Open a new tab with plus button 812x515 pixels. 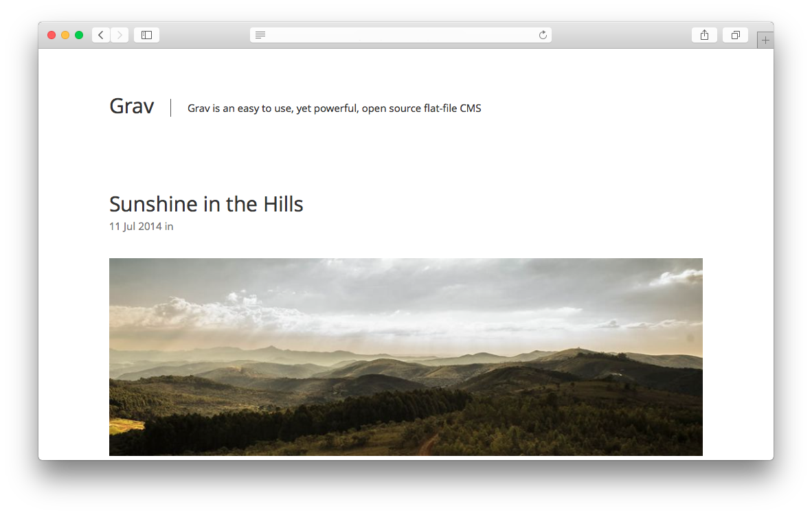click(765, 40)
